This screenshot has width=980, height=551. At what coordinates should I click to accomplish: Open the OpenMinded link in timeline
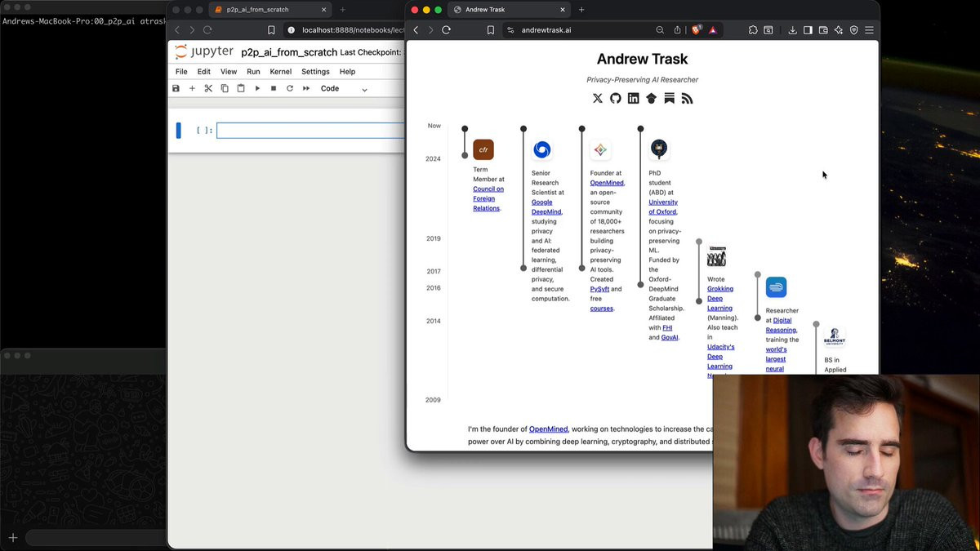coord(607,183)
